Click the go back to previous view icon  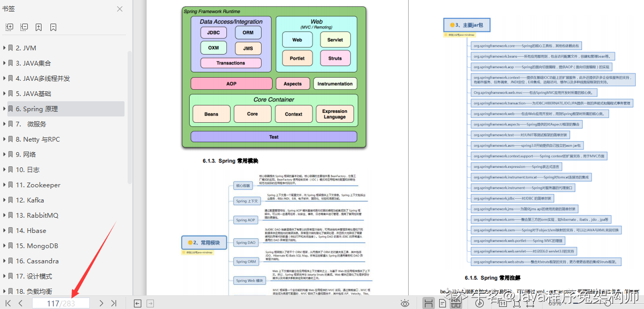click(138, 303)
